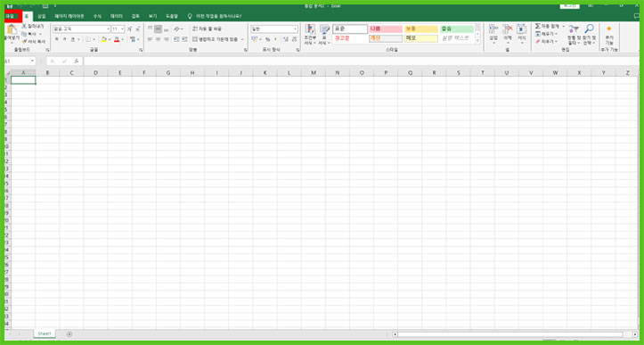Open Sort and Filter menu
644x345 pixels.
pos(575,35)
